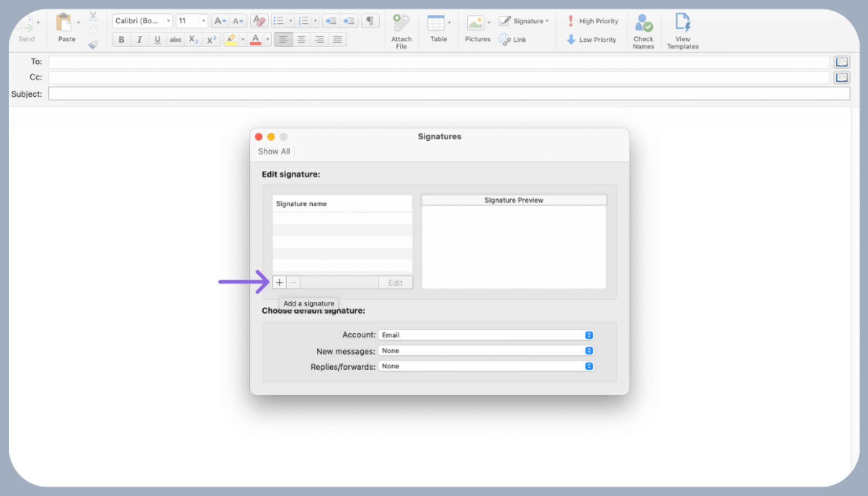Click the Increase Indent icon

pyautogui.click(x=349, y=21)
